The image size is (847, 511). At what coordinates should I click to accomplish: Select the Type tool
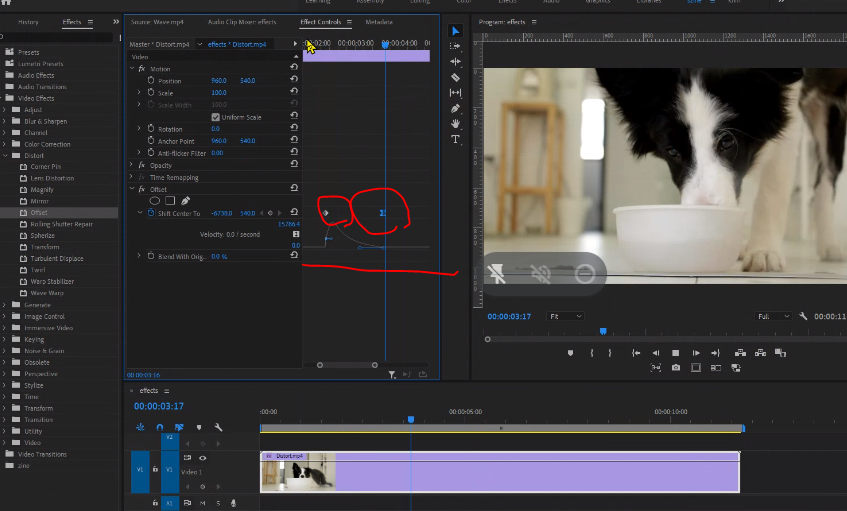(x=455, y=139)
